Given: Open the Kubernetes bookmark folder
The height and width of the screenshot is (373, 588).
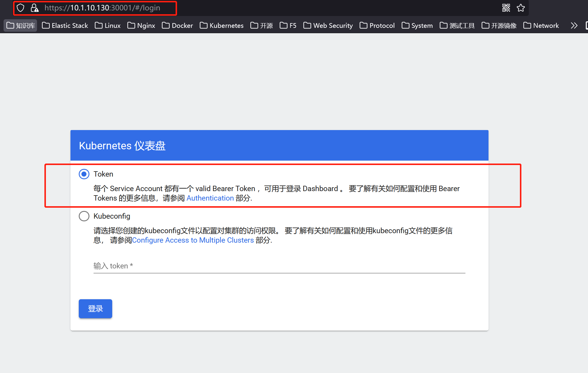Looking at the screenshot, I should pos(222,26).
